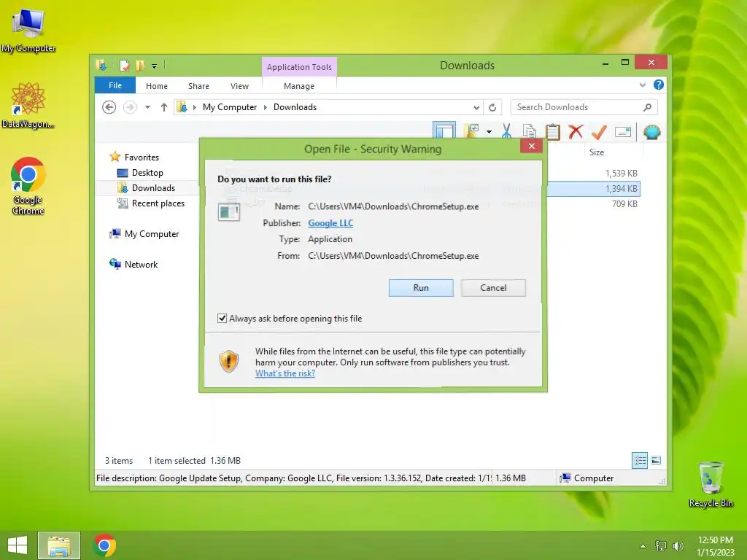Viewport: 747px width, 560px height.
Task: Click the Forward navigation arrow
Action: click(x=130, y=107)
